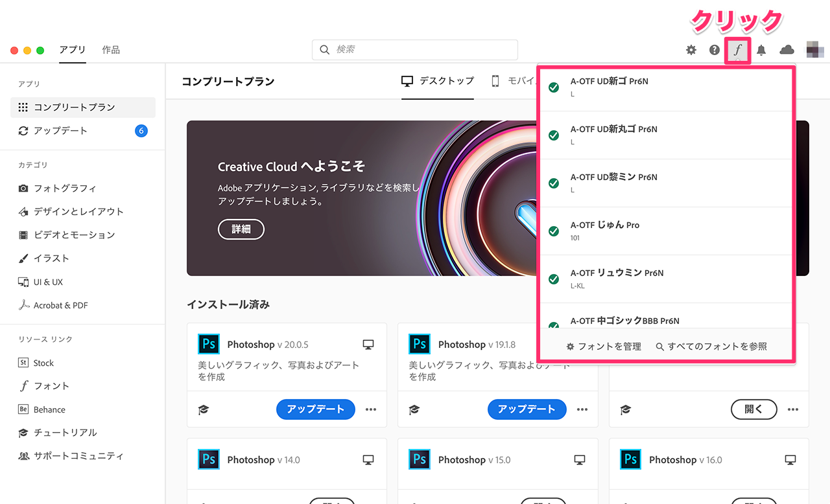The width and height of the screenshot is (830, 504).
Task: Toggle A-OTF リュウミン Pr6N font checkmark
Action: pyautogui.click(x=554, y=279)
